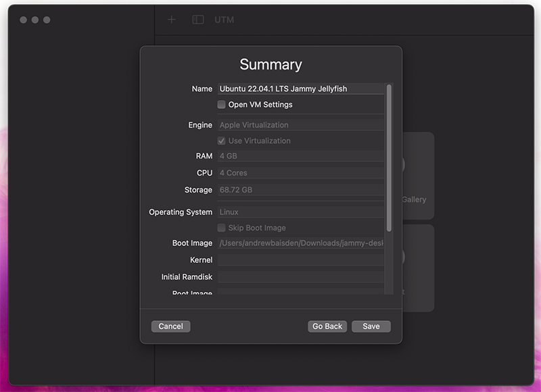
Task: Create a new virtual machine with plus icon
Action: 171,20
